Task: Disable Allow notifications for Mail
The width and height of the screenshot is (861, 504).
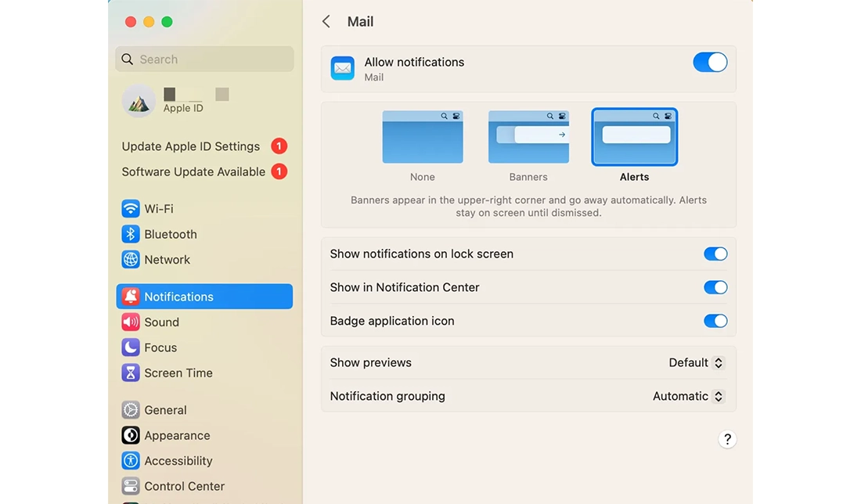Action: point(710,63)
